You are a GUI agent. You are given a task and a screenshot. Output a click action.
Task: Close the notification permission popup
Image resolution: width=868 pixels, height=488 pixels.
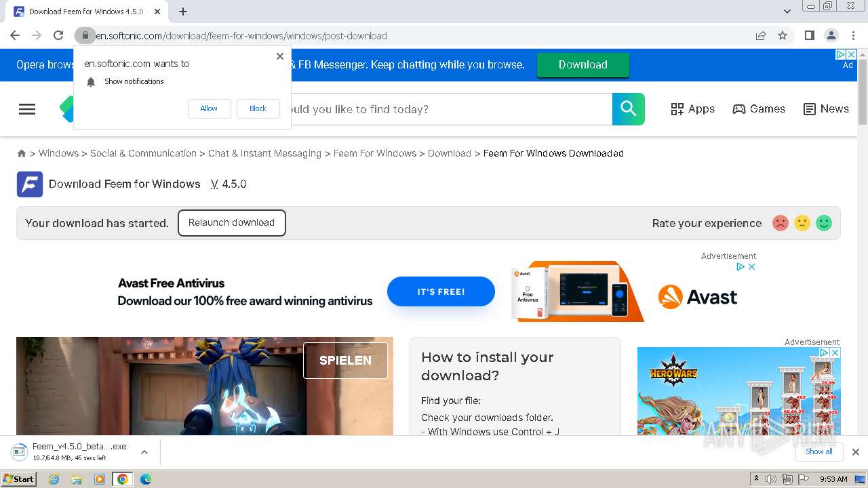coord(280,56)
